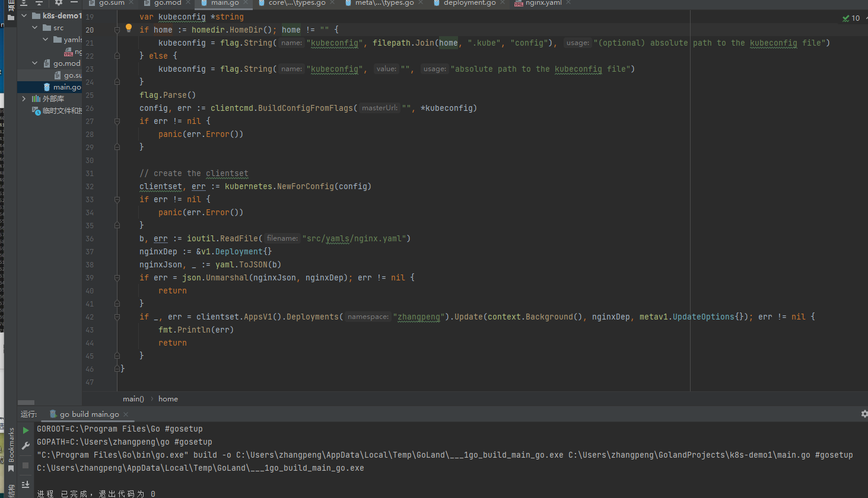Fold the if block at line 39
Image resolution: width=868 pixels, height=498 pixels.
click(117, 277)
